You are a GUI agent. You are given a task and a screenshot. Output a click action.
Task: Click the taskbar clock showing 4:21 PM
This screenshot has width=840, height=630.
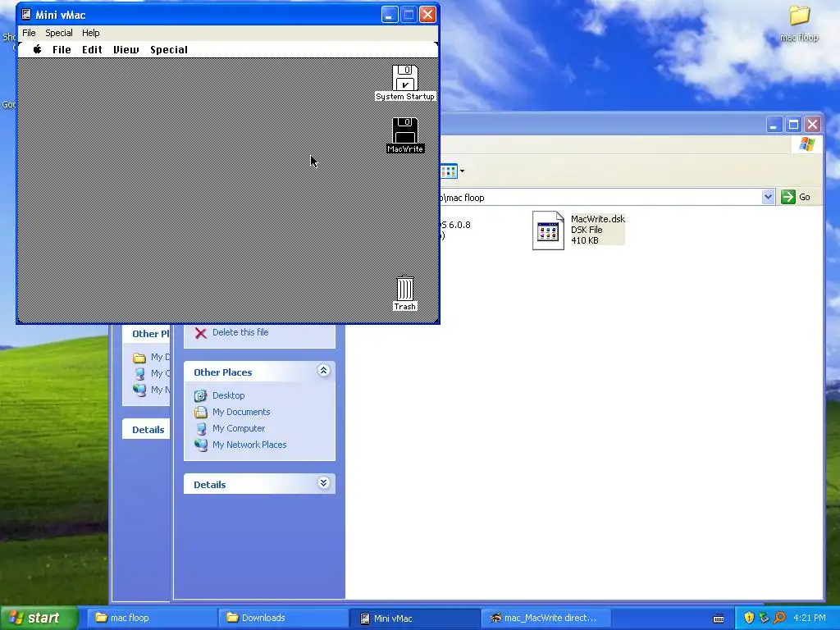click(810, 618)
